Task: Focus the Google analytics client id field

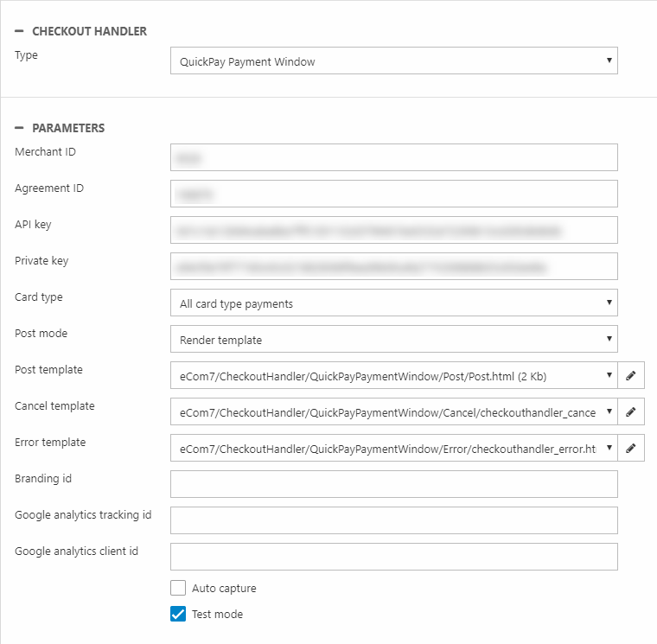Action: (393, 557)
